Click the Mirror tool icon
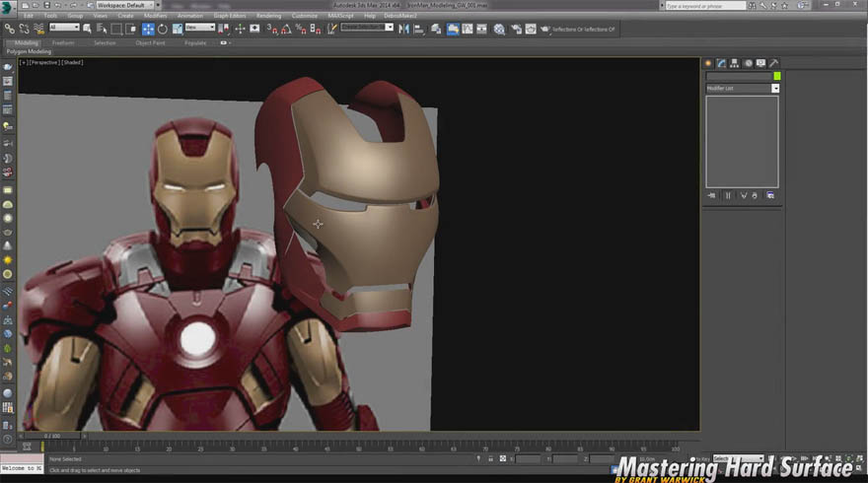Viewport: 868px width, 483px height. (x=403, y=29)
